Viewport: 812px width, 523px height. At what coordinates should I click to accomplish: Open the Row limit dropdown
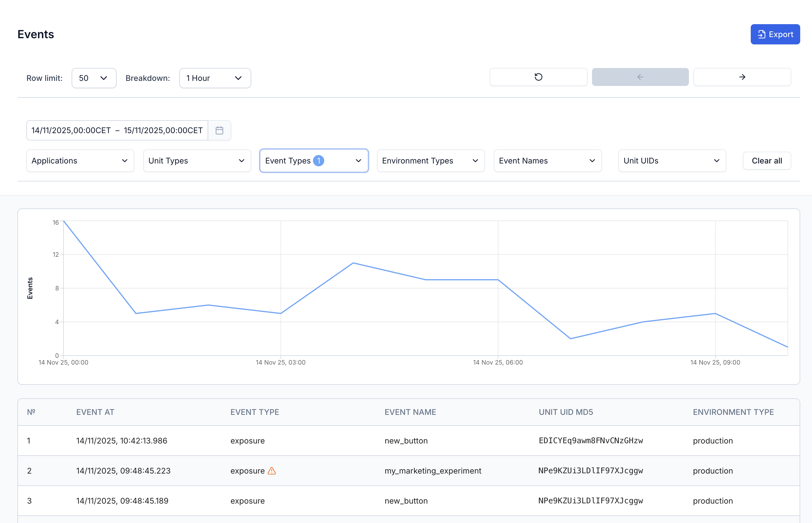[94, 78]
